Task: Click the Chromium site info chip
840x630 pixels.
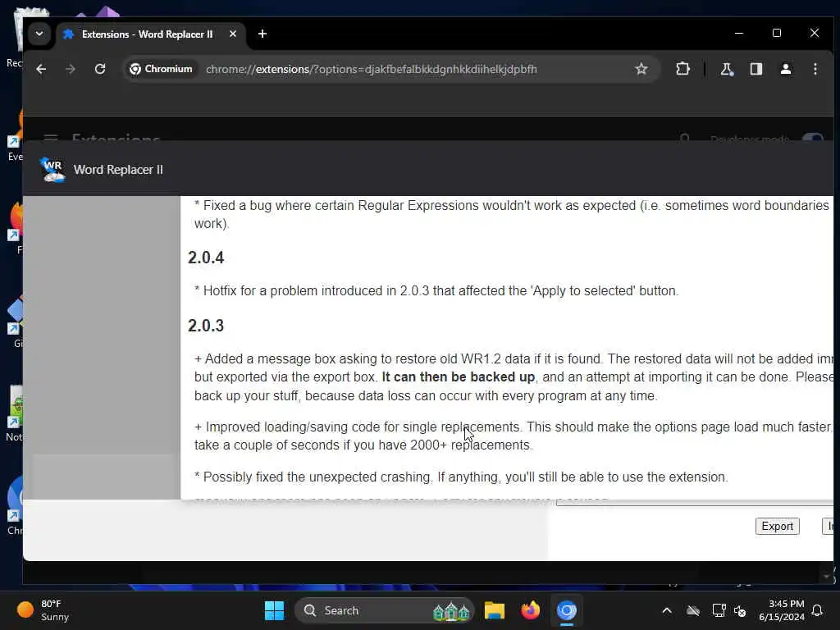Action: (x=162, y=69)
